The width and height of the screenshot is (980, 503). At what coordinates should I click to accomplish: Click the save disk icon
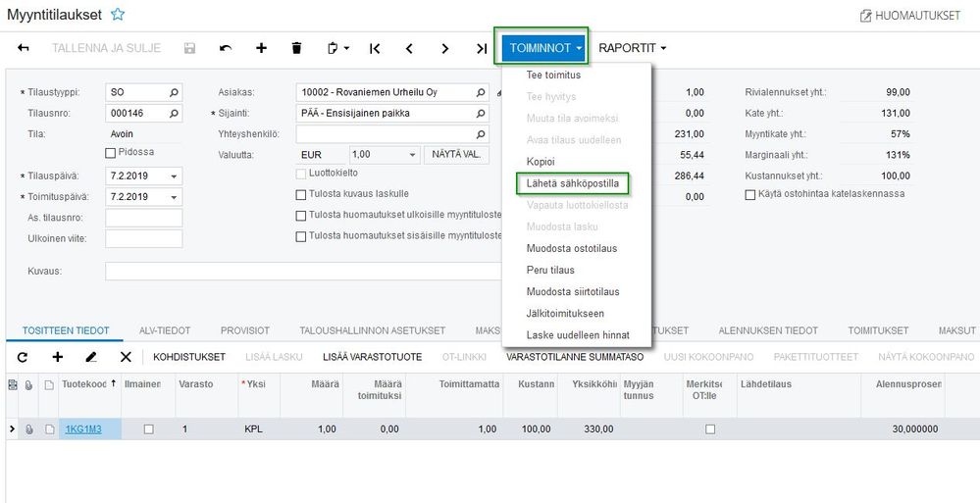tap(190, 48)
